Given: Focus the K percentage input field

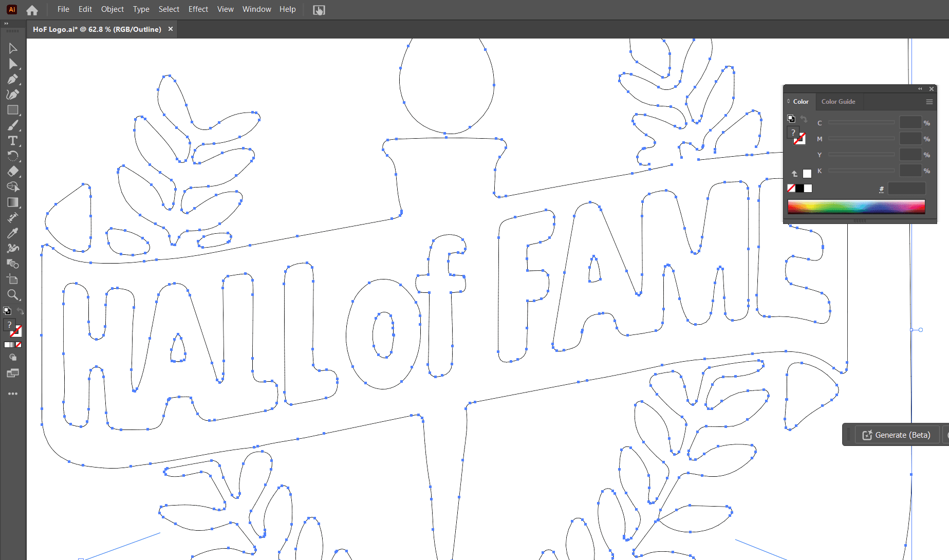Looking at the screenshot, I should tap(910, 171).
